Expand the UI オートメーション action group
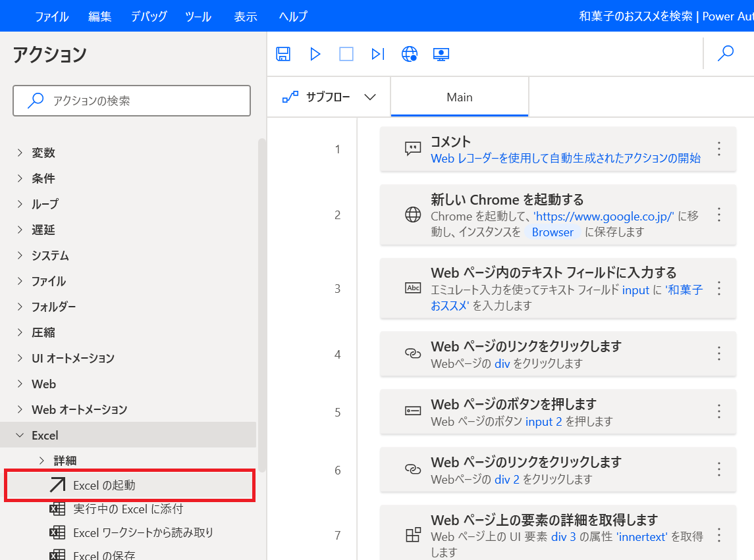The height and width of the screenshot is (560, 754). pos(20,358)
